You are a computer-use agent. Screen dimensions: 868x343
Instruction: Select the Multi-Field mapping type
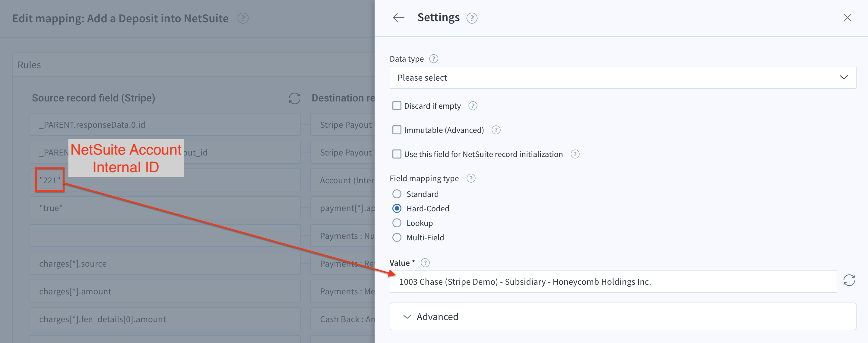[397, 237]
